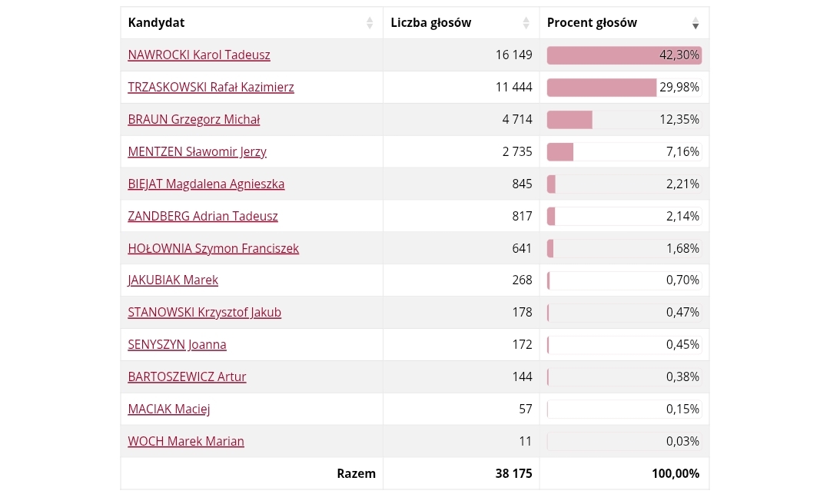Click ZANDBERG Adrian Tadeusz link
The height and width of the screenshot is (504, 830).
(203, 217)
